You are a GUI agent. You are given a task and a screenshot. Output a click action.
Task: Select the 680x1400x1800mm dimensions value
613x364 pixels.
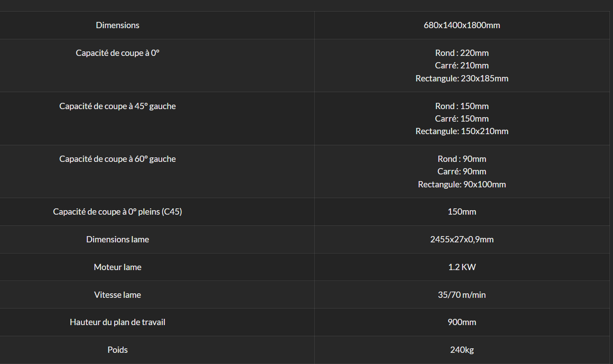point(462,25)
